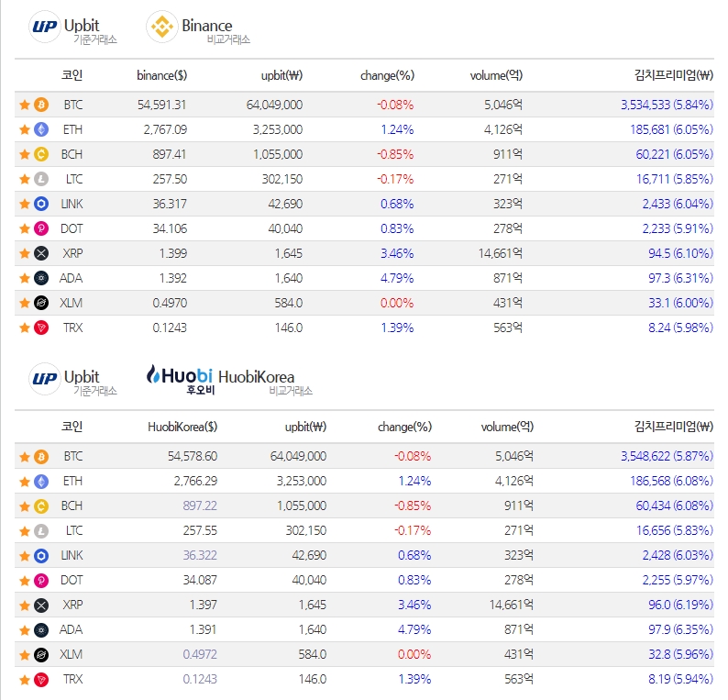Click DOT premium 2,255 (5.97%)
728x700 pixels.
(678, 580)
